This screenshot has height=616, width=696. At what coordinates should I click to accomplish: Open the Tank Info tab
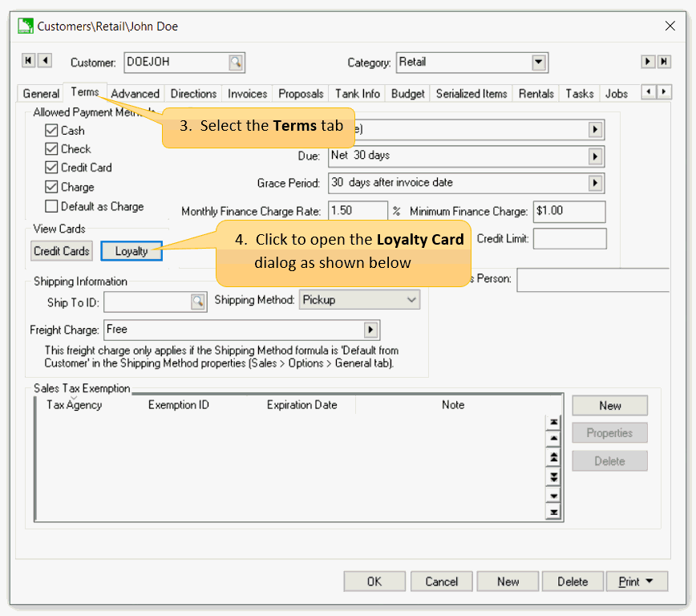(x=357, y=94)
